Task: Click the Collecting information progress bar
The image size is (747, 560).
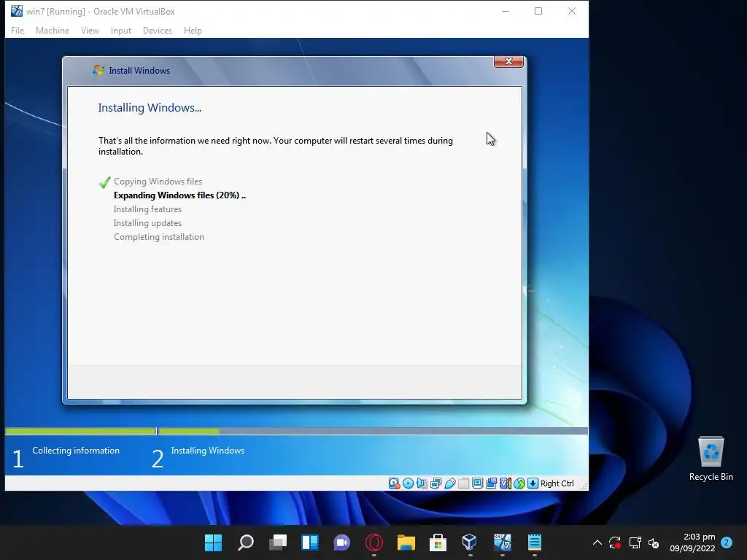Action: coord(80,431)
